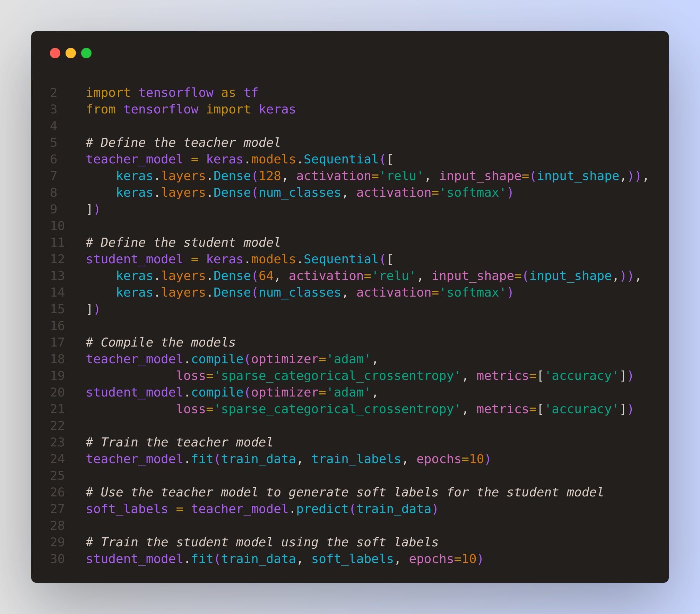Click the yellow minimize window dot
The width and height of the screenshot is (700, 614).
[x=71, y=53]
